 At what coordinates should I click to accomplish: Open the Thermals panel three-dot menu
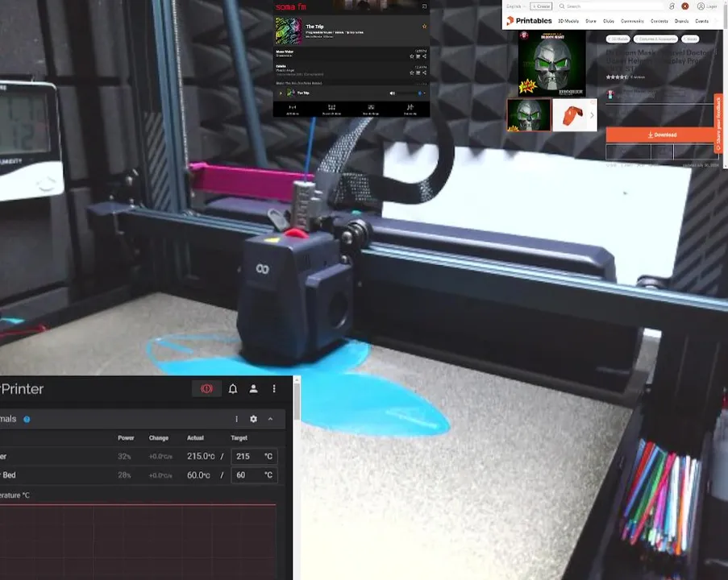pos(237,419)
